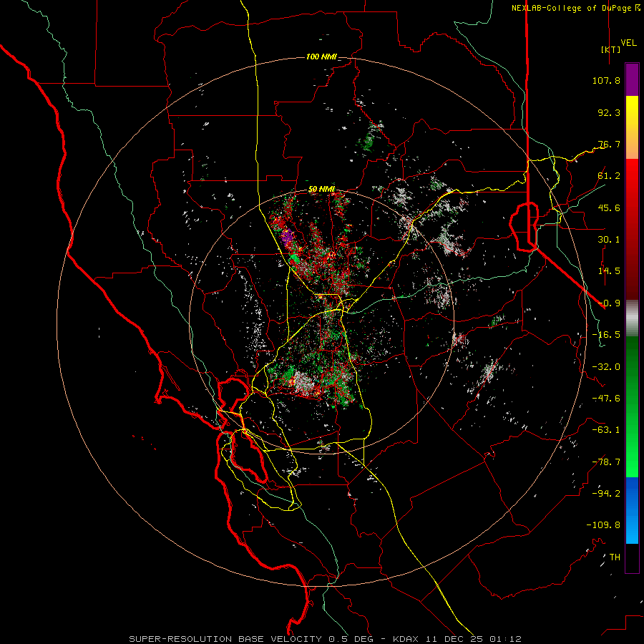Screen dimensions: 644x644
Task: Click the thick red-outlined lake near the state line
Action: pyautogui.click(x=524, y=226)
